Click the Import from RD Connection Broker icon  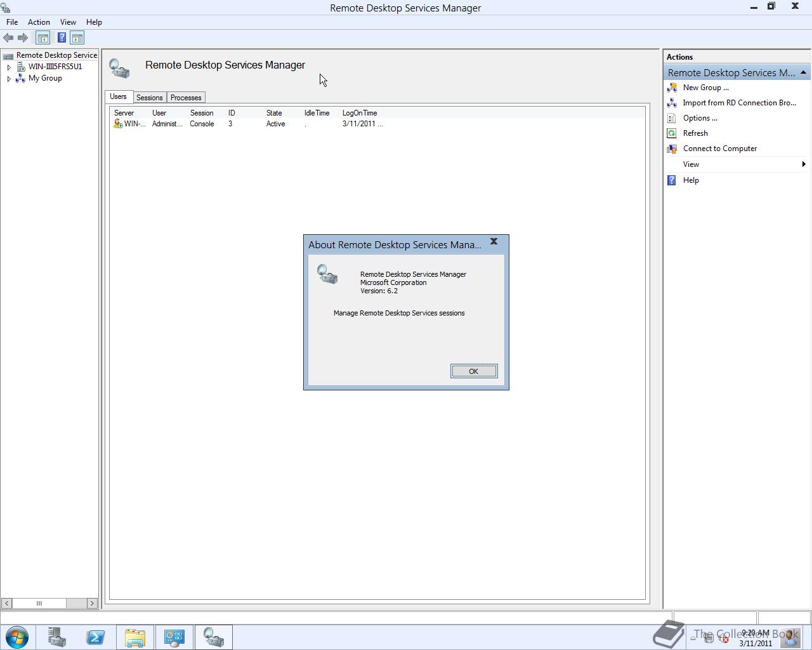pyautogui.click(x=672, y=103)
